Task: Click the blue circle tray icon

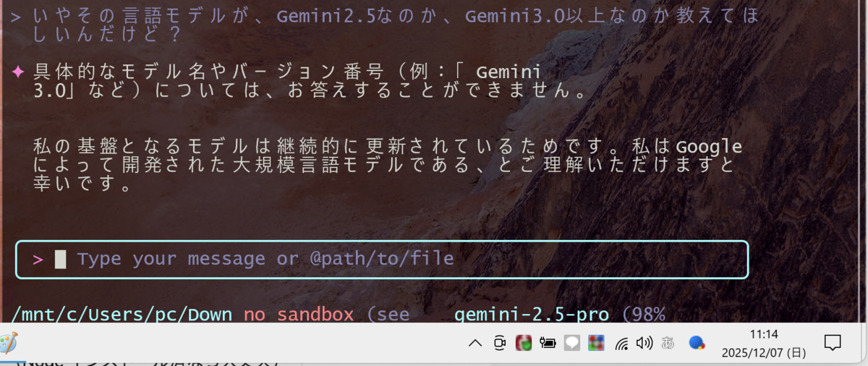Action: pyautogui.click(x=697, y=343)
